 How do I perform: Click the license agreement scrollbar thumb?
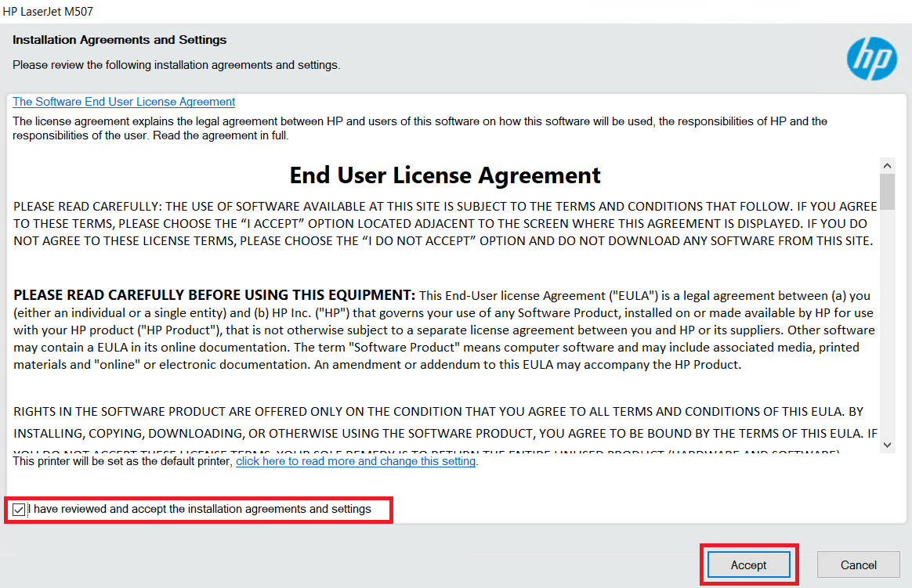pyautogui.click(x=887, y=192)
